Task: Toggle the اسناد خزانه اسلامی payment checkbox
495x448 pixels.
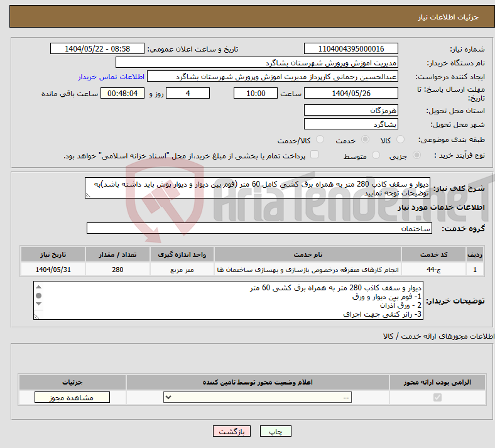Action: (x=315, y=155)
